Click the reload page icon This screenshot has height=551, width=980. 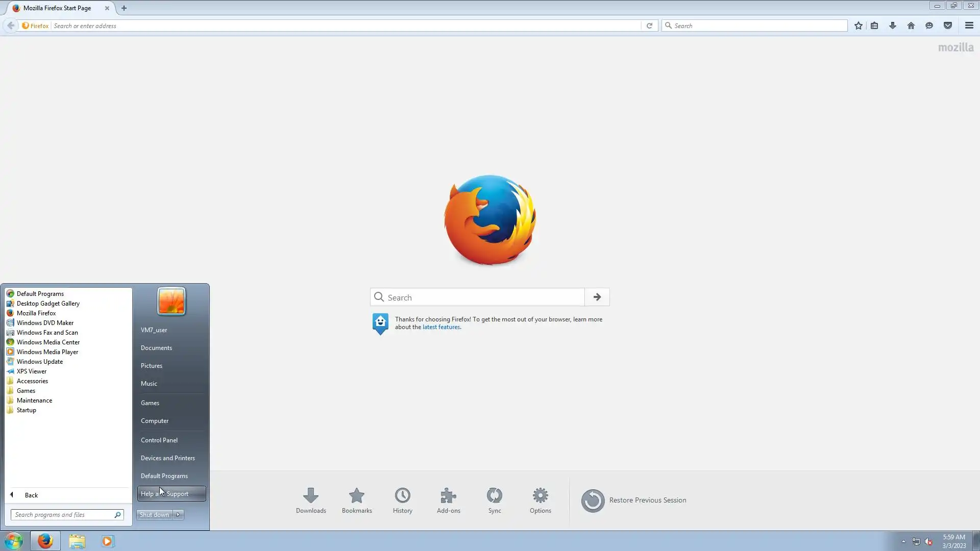pyautogui.click(x=649, y=26)
